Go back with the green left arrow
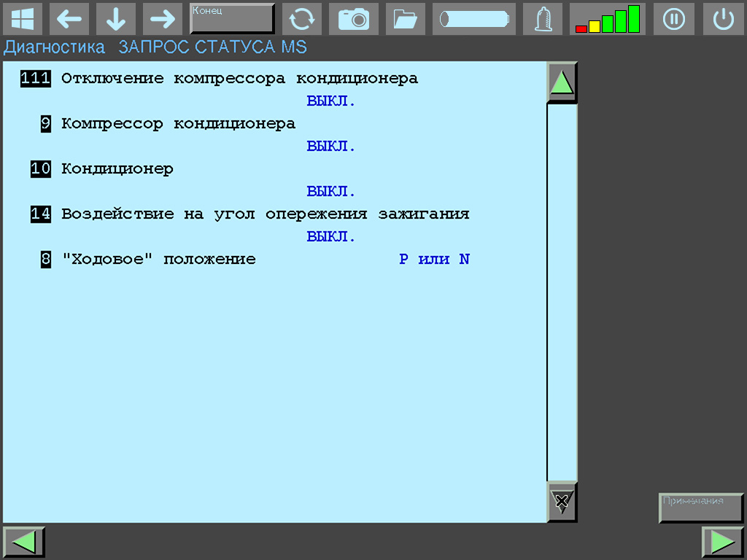 (24, 542)
